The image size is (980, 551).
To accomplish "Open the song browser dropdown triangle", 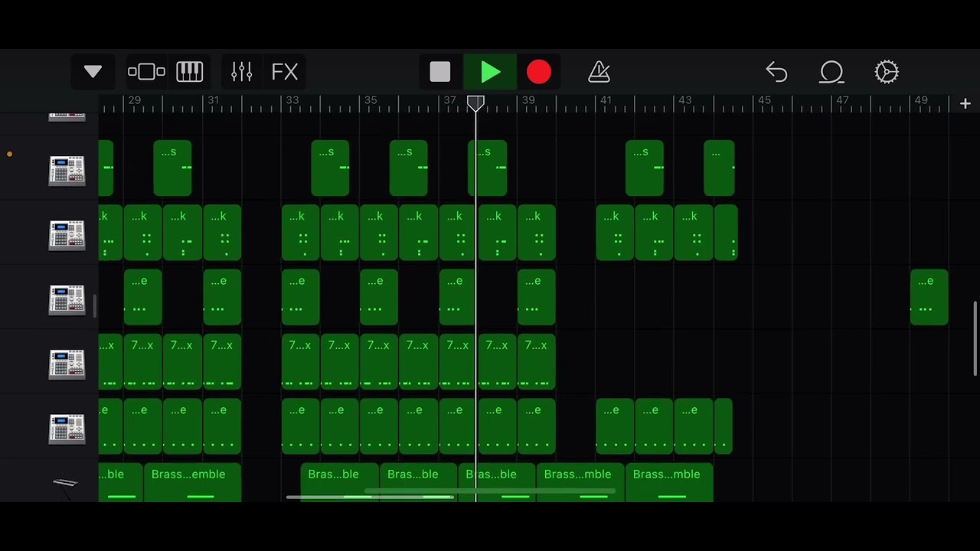I will (93, 72).
